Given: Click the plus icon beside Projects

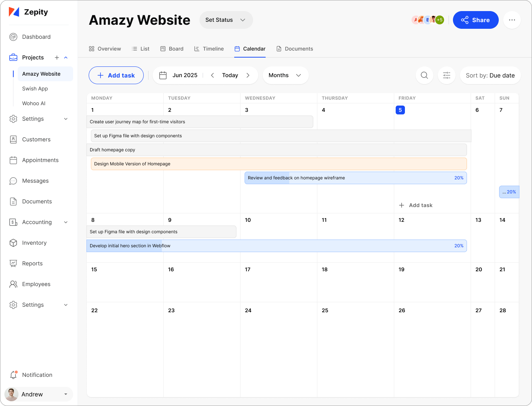Looking at the screenshot, I should point(57,58).
